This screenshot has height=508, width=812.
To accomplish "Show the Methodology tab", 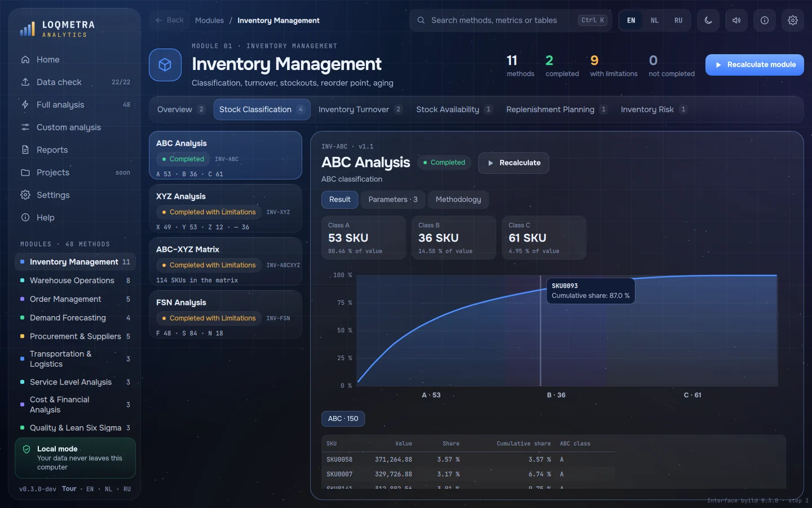I will coord(458,200).
